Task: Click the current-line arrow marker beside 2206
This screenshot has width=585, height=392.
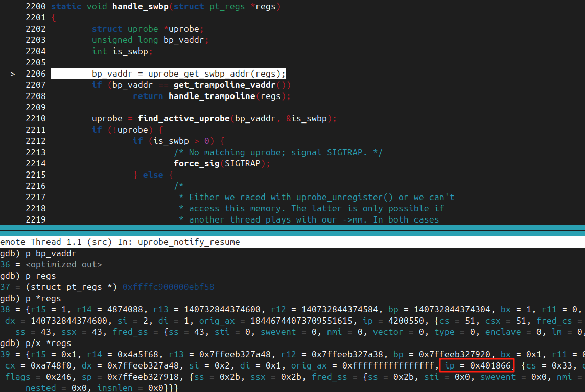Action: coord(13,74)
